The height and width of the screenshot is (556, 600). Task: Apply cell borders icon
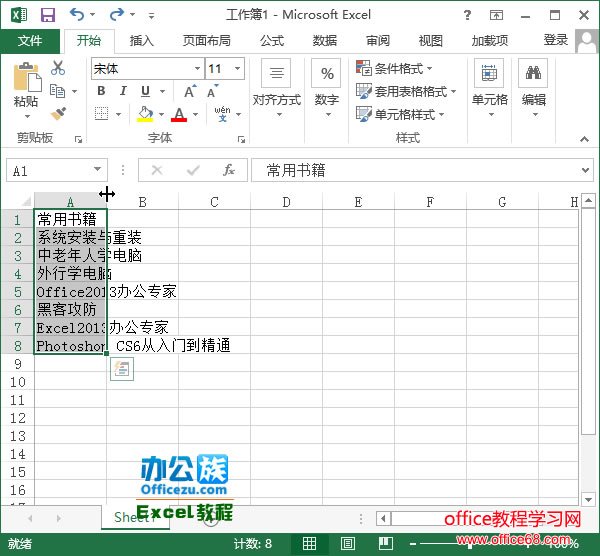pos(101,114)
